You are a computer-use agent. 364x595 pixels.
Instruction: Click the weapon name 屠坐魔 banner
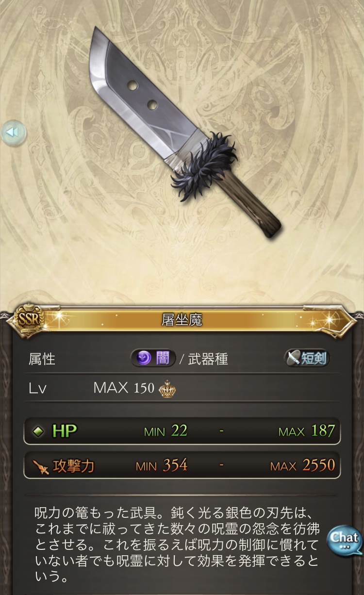tap(182, 319)
